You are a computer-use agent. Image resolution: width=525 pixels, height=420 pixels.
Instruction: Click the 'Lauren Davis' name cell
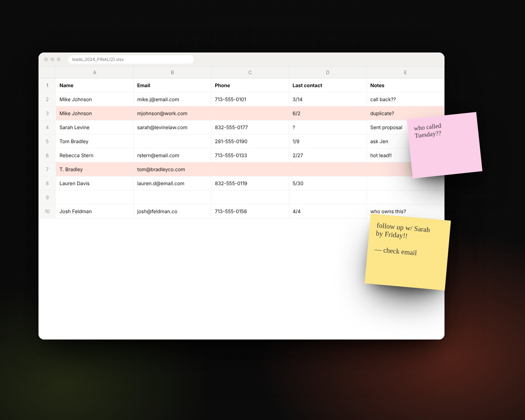point(94,183)
